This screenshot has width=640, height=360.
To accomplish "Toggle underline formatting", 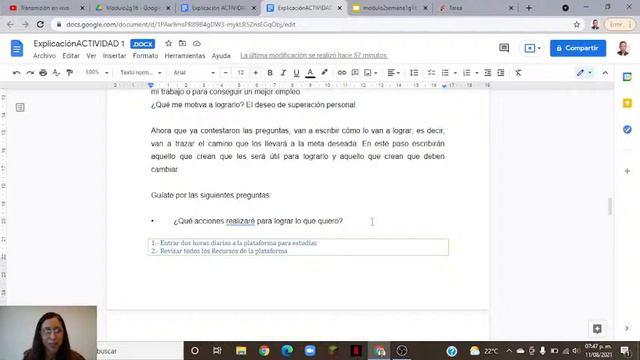I will pos(296,73).
